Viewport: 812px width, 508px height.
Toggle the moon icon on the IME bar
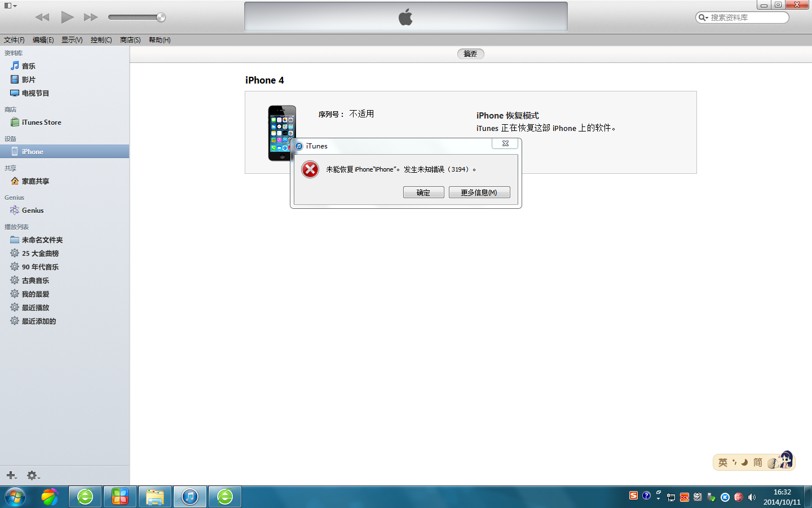tap(744, 462)
